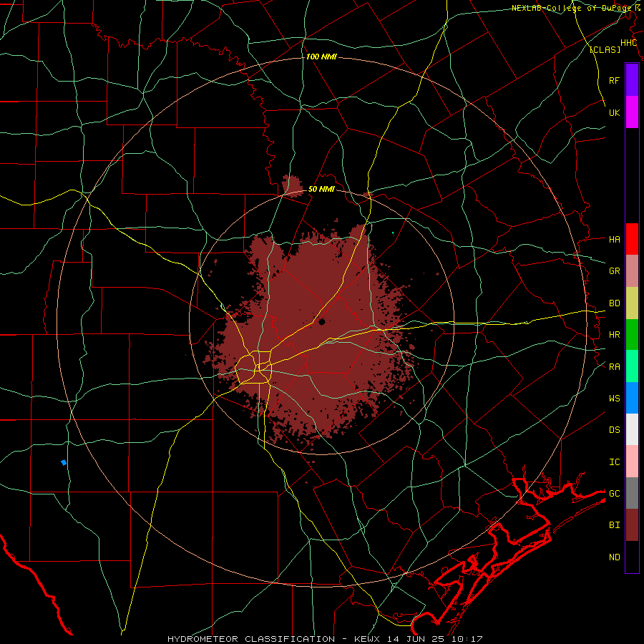
Task: Click the GR legend label
Action: point(614,271)
